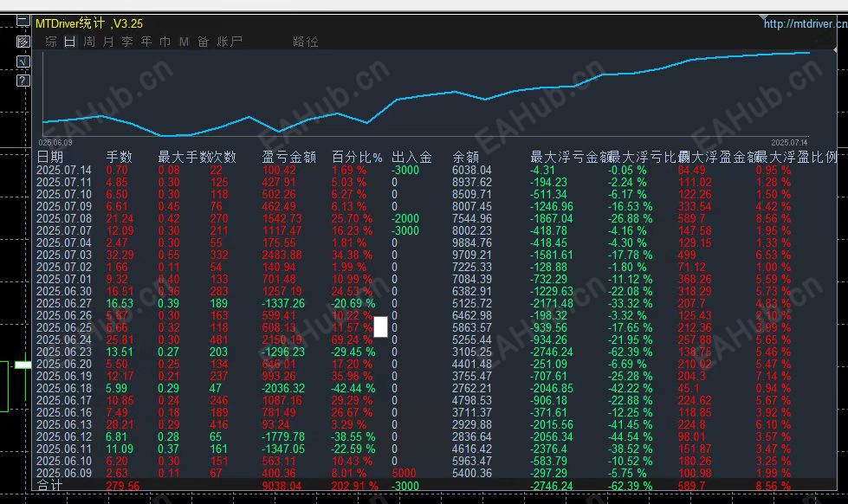
Task: Click the equity curve chart area
Action: tap(425, 94)
